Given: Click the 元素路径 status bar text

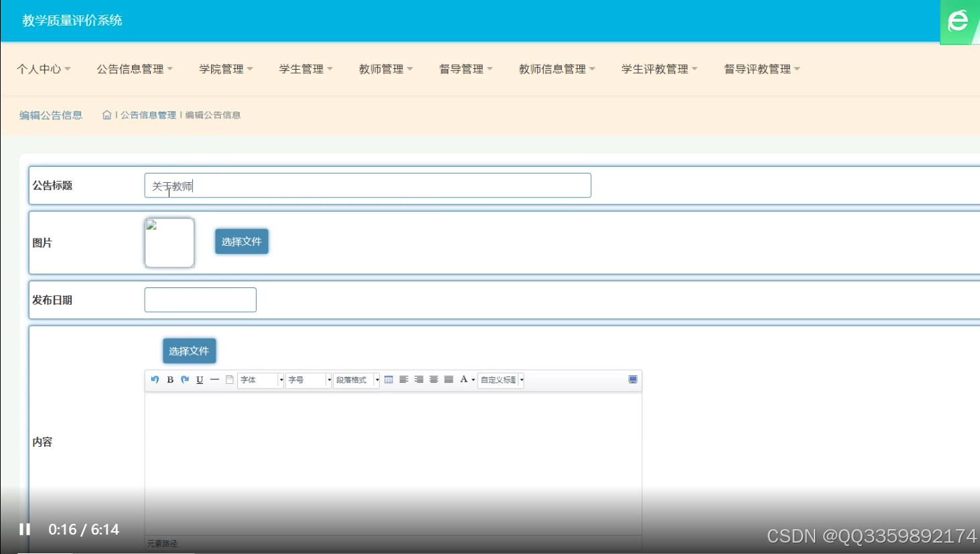Looking at the screenshot, I should [163, 543].
